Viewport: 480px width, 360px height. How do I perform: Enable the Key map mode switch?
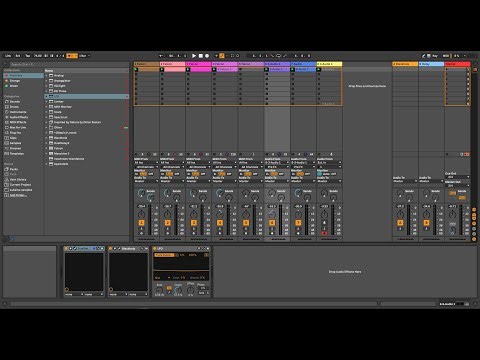pos(435,56)
